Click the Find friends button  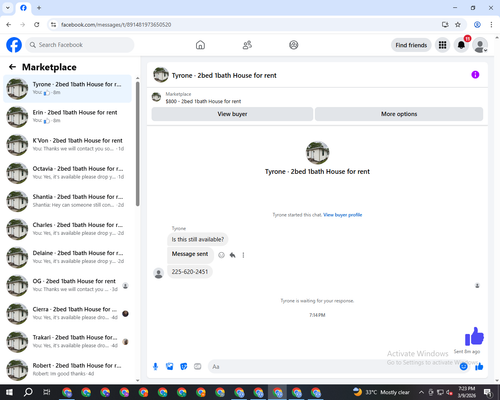pos(411,45)
